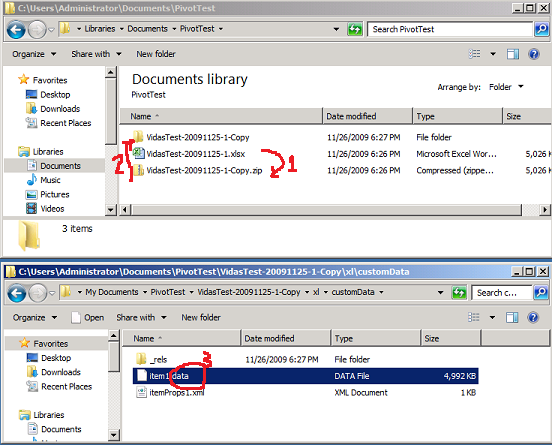The height and width of the screenshot is (445, 552).
Task: Expand address history dropdown in customData window
Action: (440, 293)
